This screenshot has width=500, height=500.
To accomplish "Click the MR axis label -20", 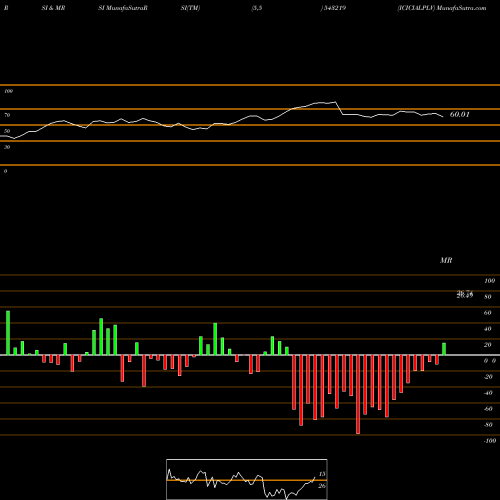I will point(488,377).
